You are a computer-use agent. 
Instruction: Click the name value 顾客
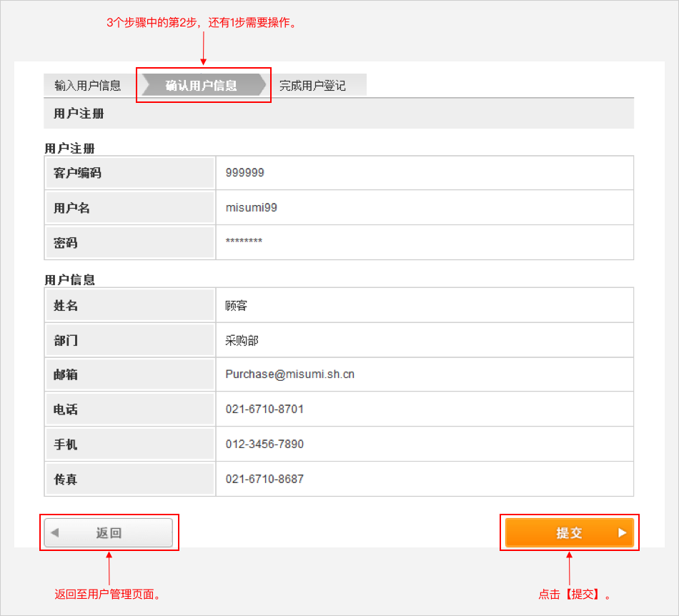(x=237, y=306)
